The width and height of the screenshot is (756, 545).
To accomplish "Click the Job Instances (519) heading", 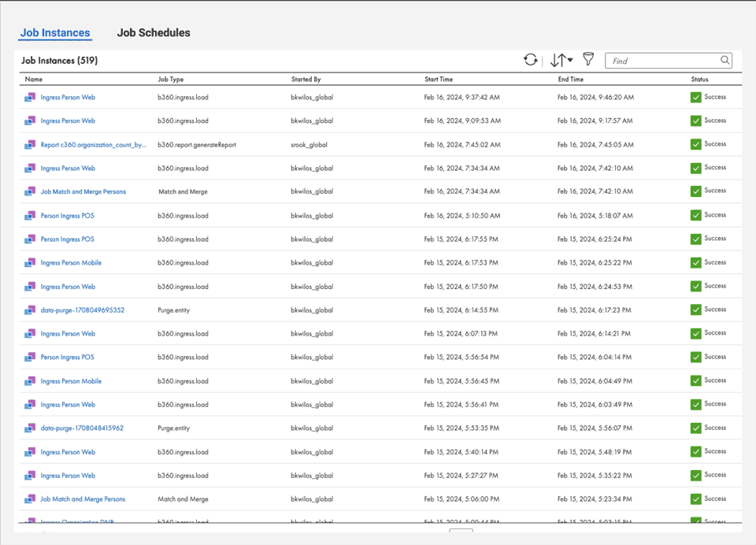I will [59, 61].
